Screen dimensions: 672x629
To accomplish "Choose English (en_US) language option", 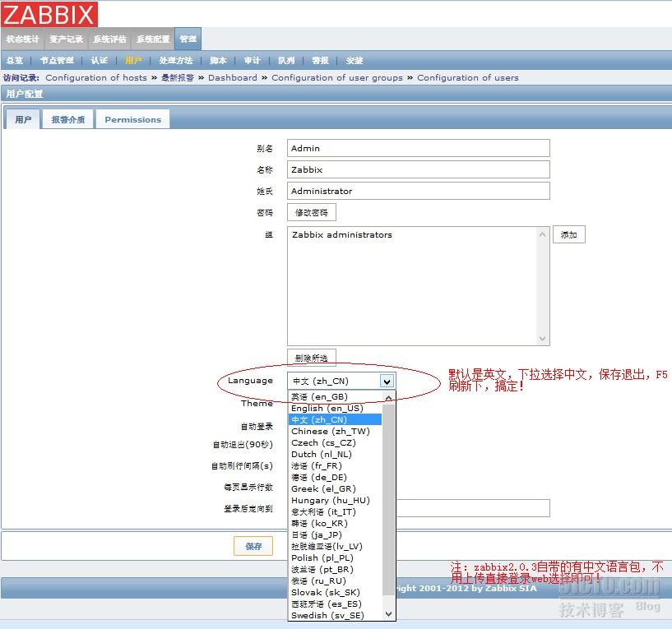I will pyautogui.click(x=335, y=409).
